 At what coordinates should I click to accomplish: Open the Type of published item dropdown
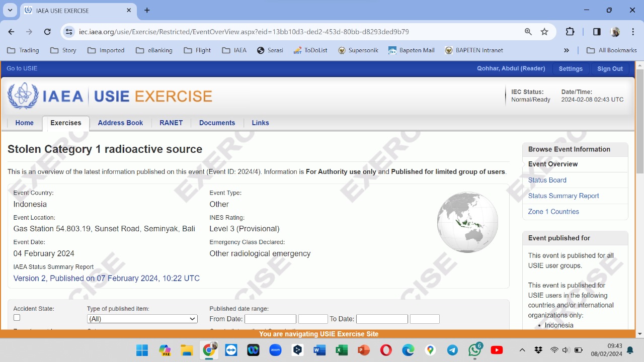[x=142, y=319]
